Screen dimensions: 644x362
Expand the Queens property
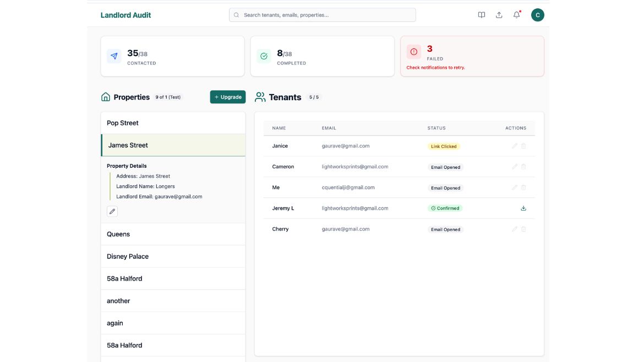[x=173, y=234]
